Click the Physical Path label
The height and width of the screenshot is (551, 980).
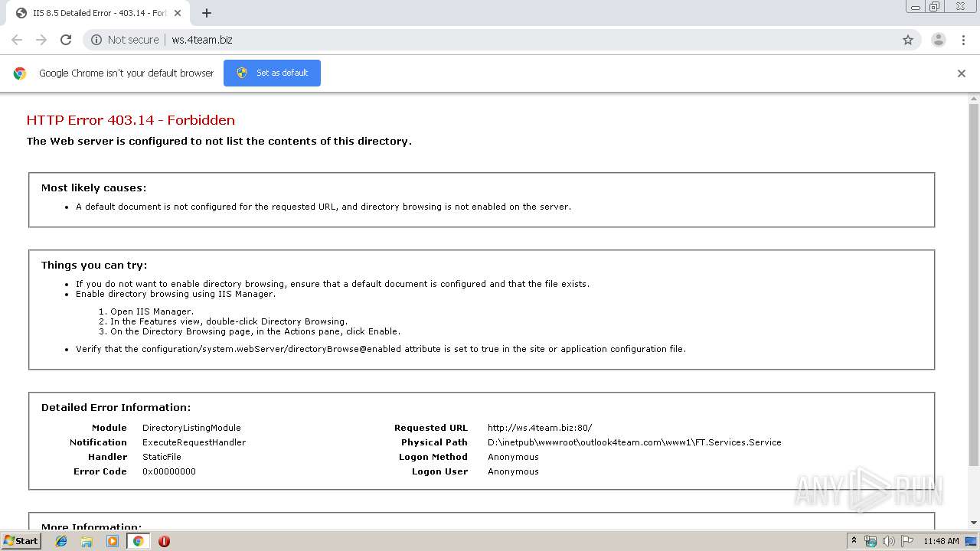coord(434,442)
